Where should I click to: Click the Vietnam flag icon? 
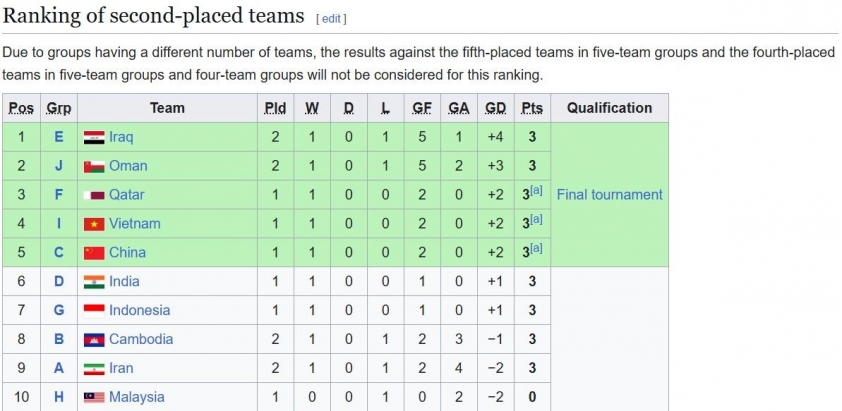(94, 224)
